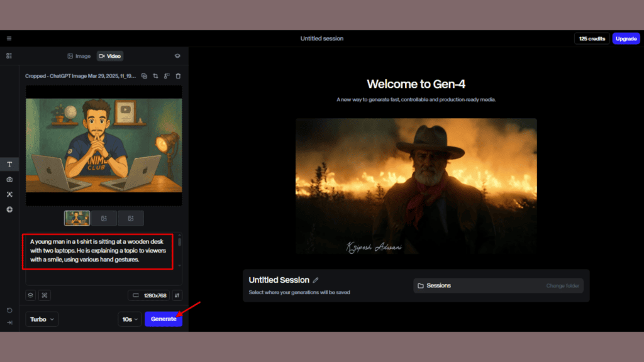Toggle the eye visibility icon above the panel
The image size is (644, 362).
click(177, 56)
